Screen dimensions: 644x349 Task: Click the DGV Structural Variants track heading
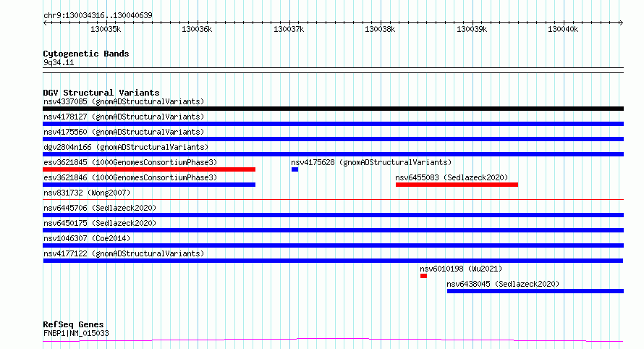(101, 93)
